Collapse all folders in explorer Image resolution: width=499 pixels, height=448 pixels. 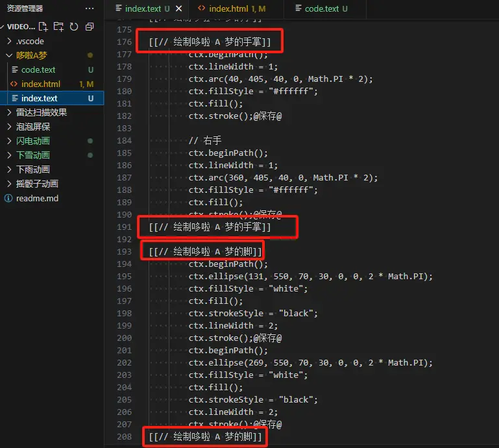[x=90, y=27]
